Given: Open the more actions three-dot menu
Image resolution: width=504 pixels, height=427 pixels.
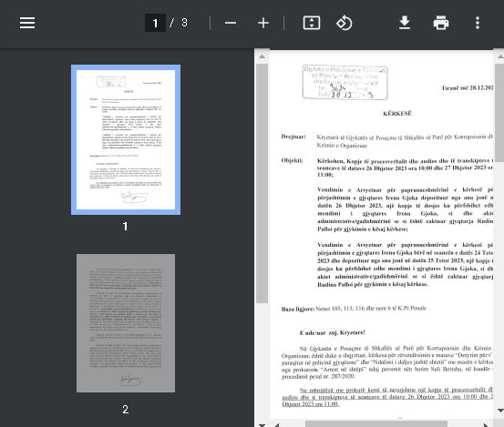Looking at the screenshot, I should [x=478, y=23].
